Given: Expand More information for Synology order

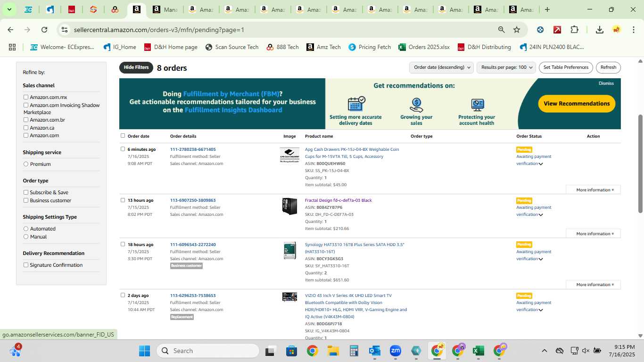Looking at the screenshot, I should click(x=593, y=285).
